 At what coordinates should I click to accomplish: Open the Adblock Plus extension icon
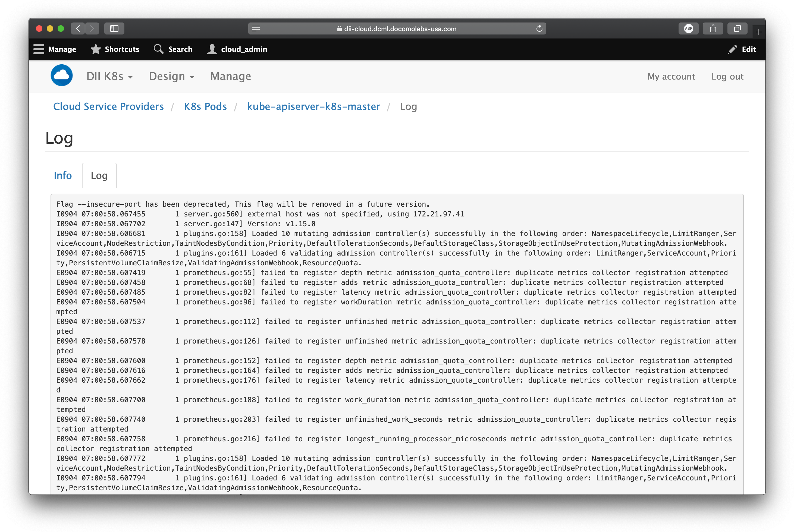click(688, 29)
